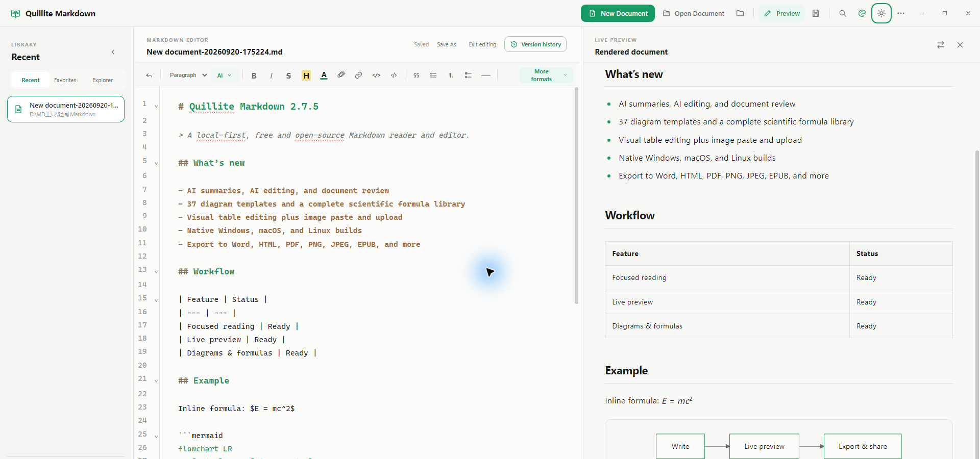Apply italic formatting
The image size is (980, 459).
pos(271,75)
